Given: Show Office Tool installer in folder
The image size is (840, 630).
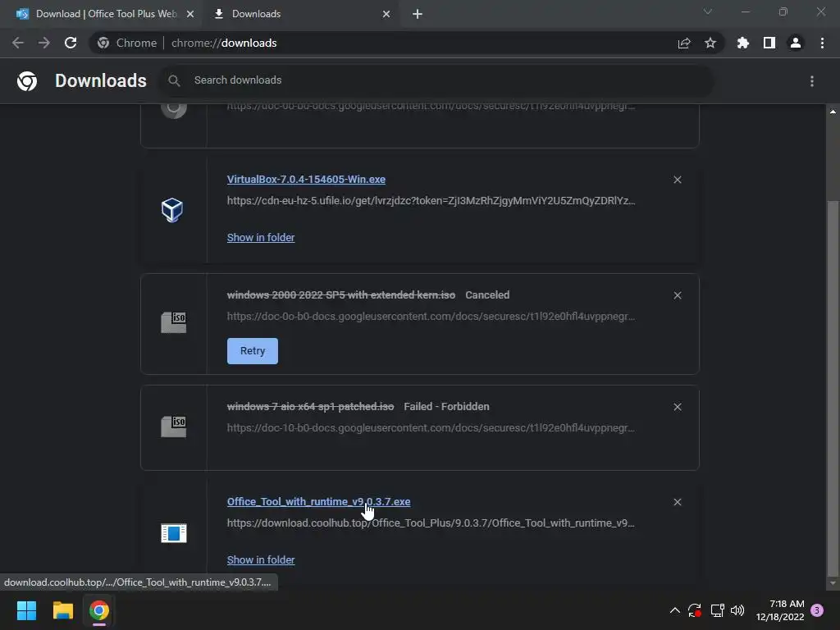Looking at the screenshot, I should [261, 559].
